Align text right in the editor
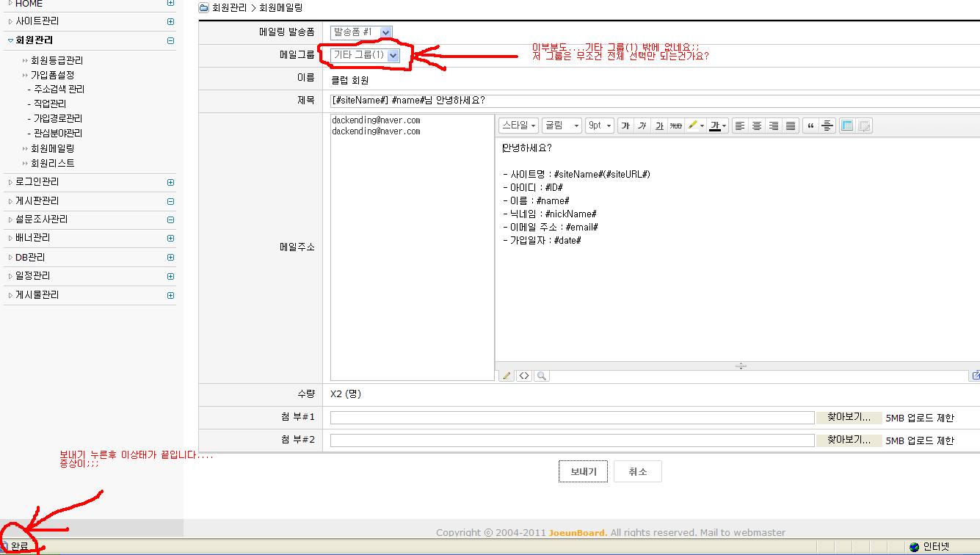Viewport: 980px width, 555px height. [774, 126]
